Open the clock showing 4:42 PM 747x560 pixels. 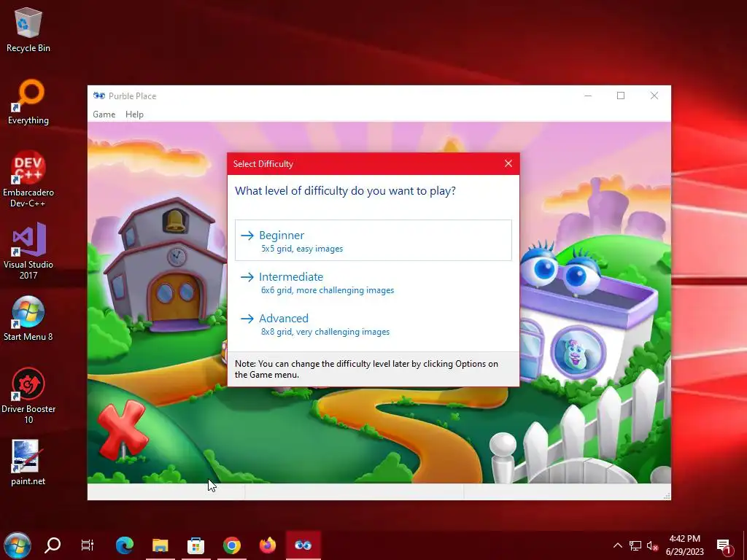[x=684, y=545]
